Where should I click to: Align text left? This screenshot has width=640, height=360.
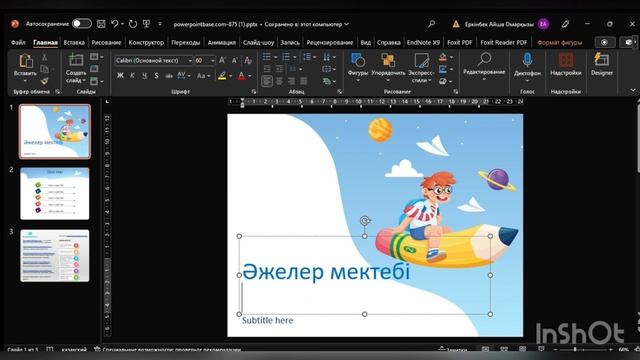click(x=267, y=81)
